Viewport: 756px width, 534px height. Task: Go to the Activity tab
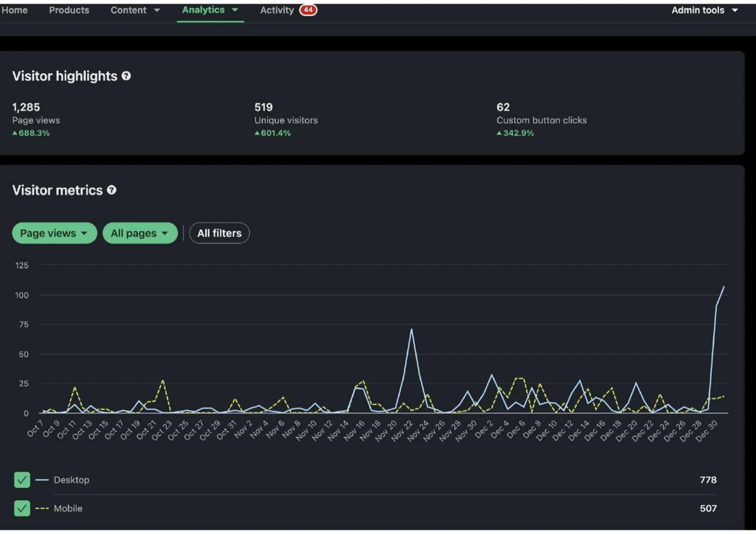(277, 10)
